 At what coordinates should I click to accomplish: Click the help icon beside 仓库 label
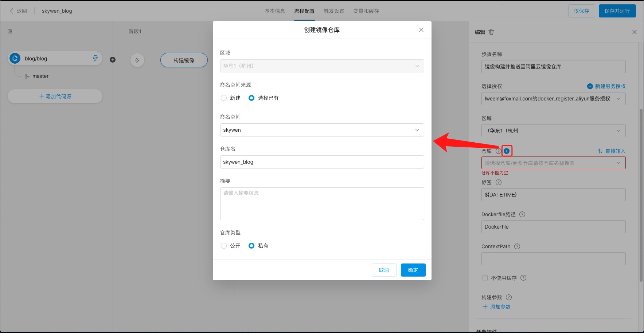[498, 151]
